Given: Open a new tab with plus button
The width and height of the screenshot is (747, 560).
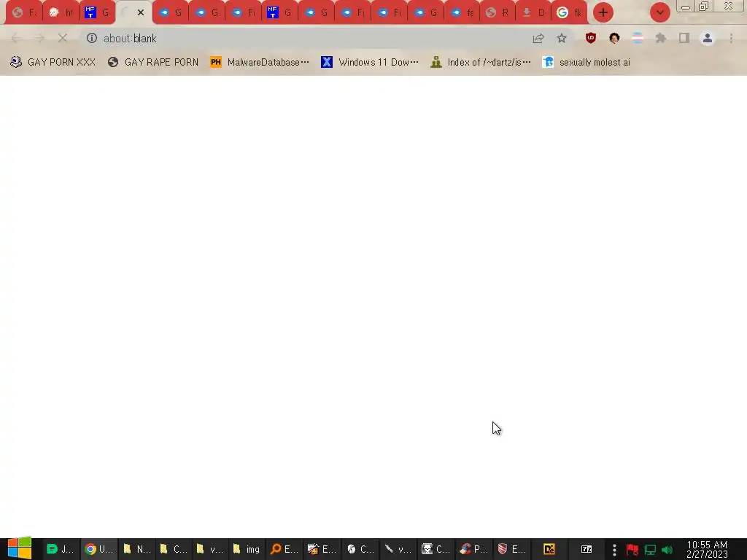Looking at the screenshot, I should coord(603,12).
